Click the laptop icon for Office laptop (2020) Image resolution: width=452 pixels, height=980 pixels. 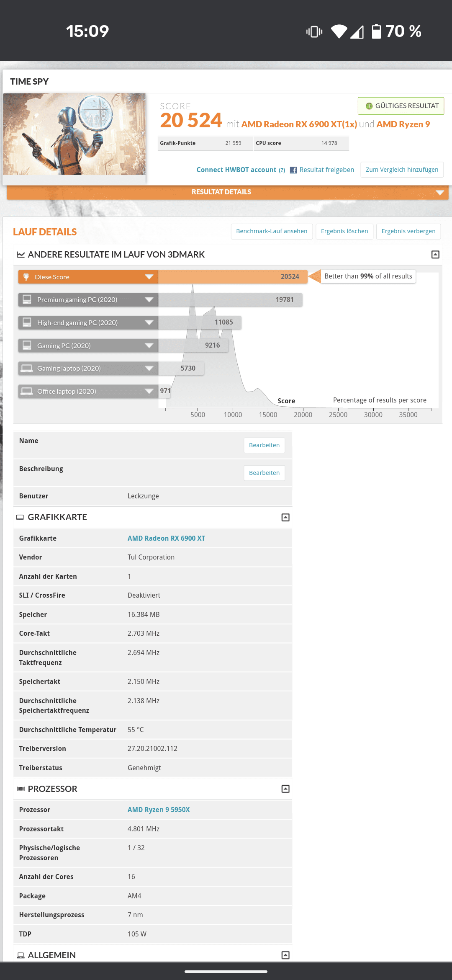(x=27, y=391)
